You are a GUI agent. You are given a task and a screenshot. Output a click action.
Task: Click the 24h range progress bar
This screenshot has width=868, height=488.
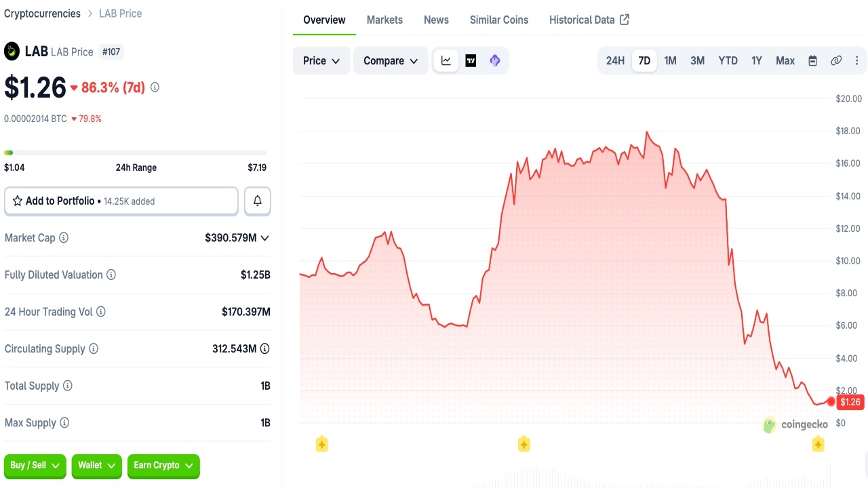pos(135,152)
